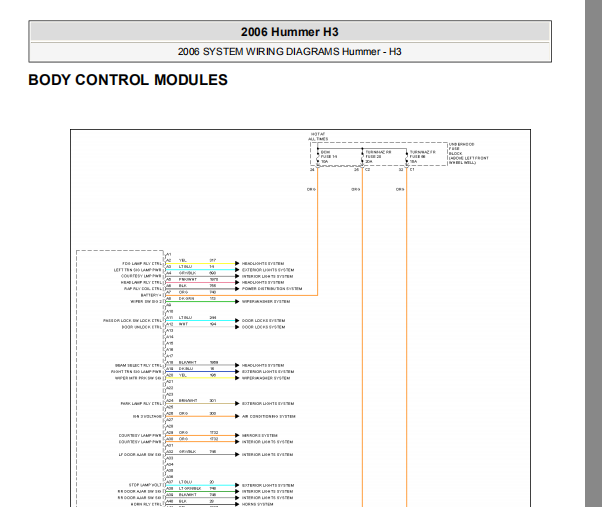Select the 'BRN/WHT' wire color label

[x=188, y=400]
